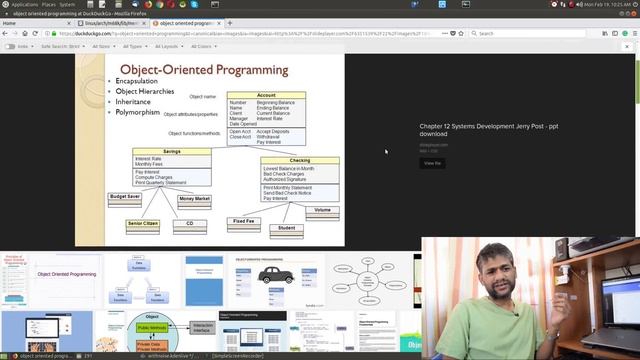Click the large Object-Oriented Programming preview image

coord(210,150)
